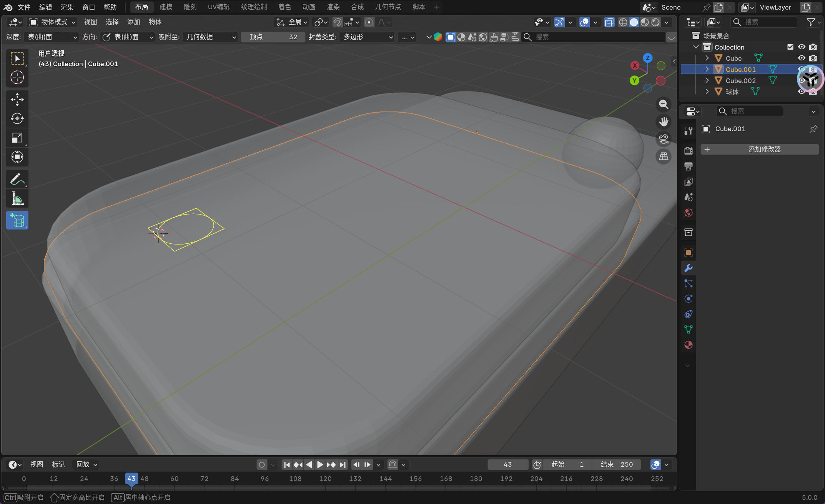Select the Measure ruler tool
The width and height of the screenshot is (825, 504).
[x=17, y=198]
